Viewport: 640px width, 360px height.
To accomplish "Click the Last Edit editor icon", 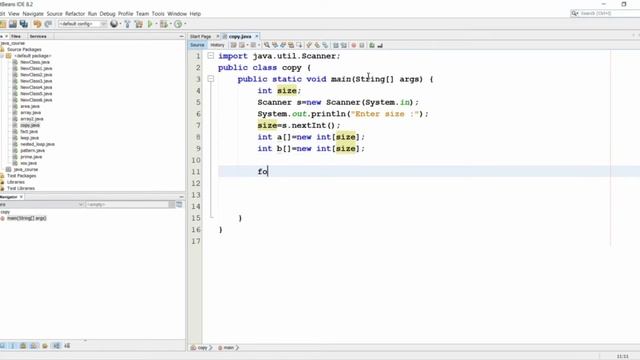I will point(233,45).
